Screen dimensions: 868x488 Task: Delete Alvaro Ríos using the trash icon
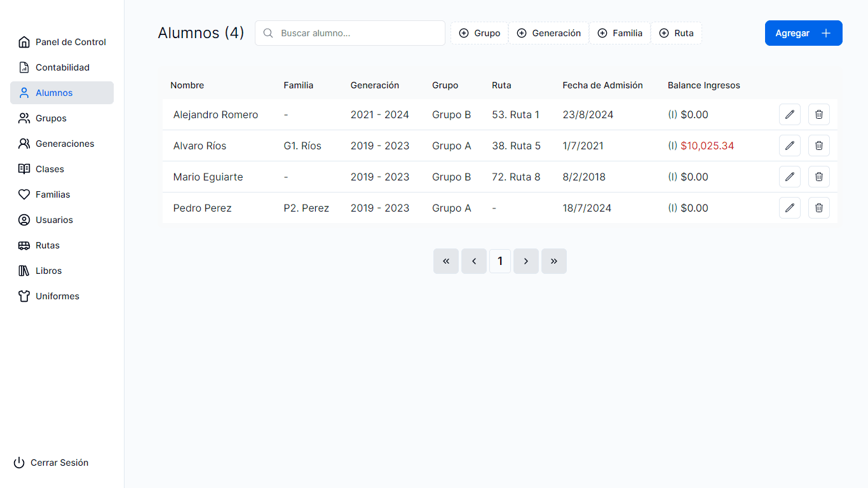pos(818,146)
